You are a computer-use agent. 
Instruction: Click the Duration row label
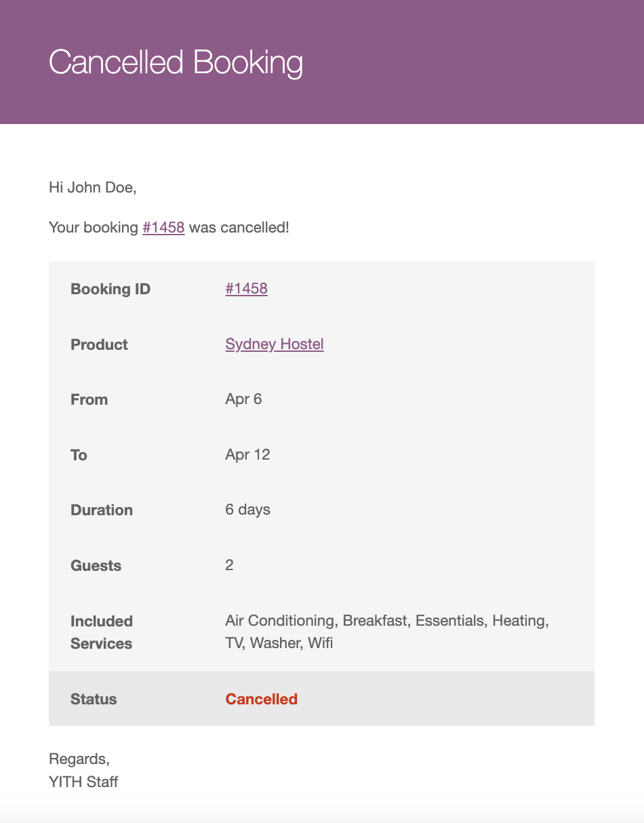click(x=102, y=510)
